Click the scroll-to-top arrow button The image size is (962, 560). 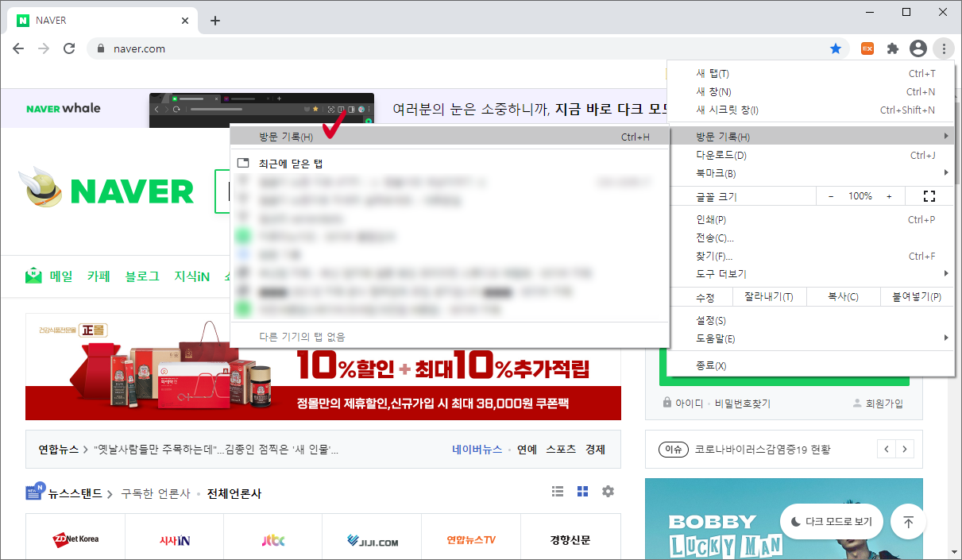(908, 522)
